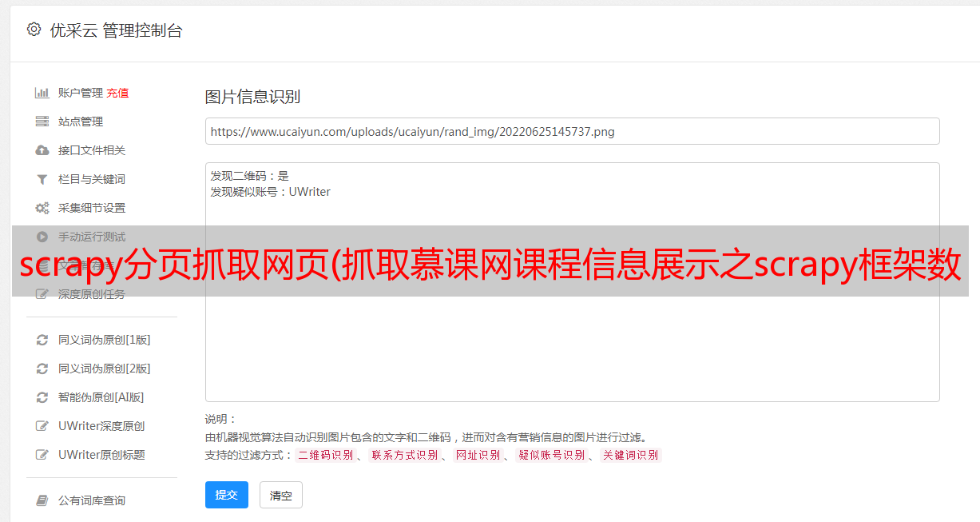This screenshot has height=522, width=980.
Task: Click the 发现二维码：是 result line
Action: click(250, 176)
